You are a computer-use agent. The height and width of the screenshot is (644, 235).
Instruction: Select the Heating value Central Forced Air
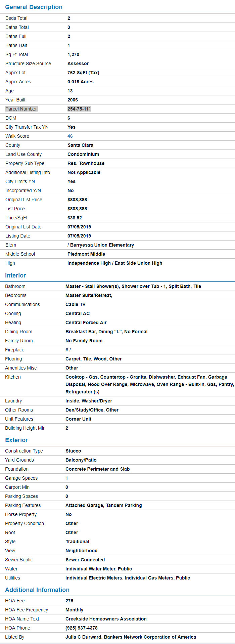[x=86, y=323]
